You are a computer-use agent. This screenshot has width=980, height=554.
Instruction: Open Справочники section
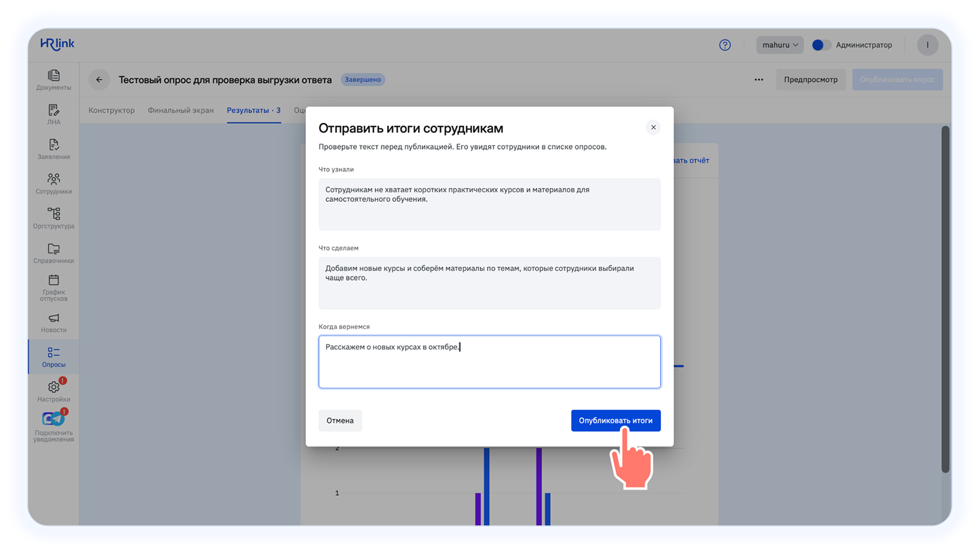tap(54, 253)
